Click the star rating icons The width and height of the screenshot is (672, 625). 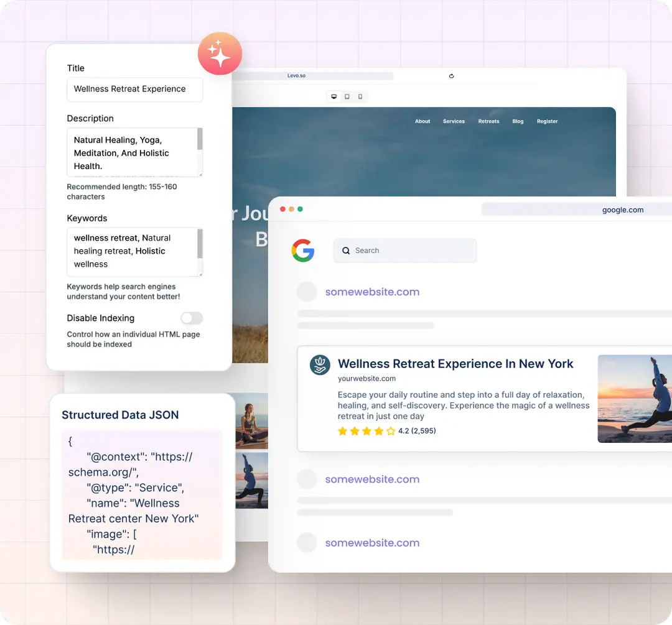[x=366, y=431]
